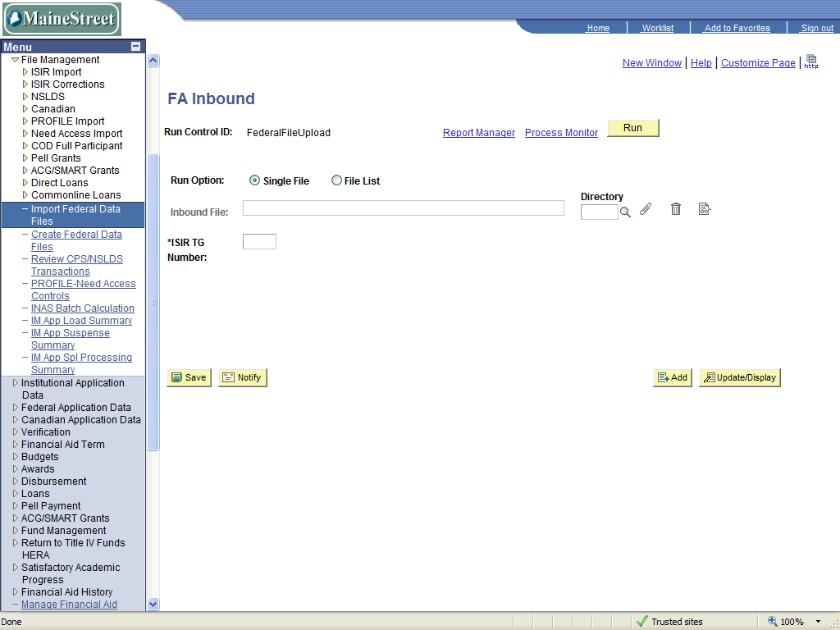Expand the COD Full Participant folder
This screenshot has height=630, width=840.
[25, 146]
